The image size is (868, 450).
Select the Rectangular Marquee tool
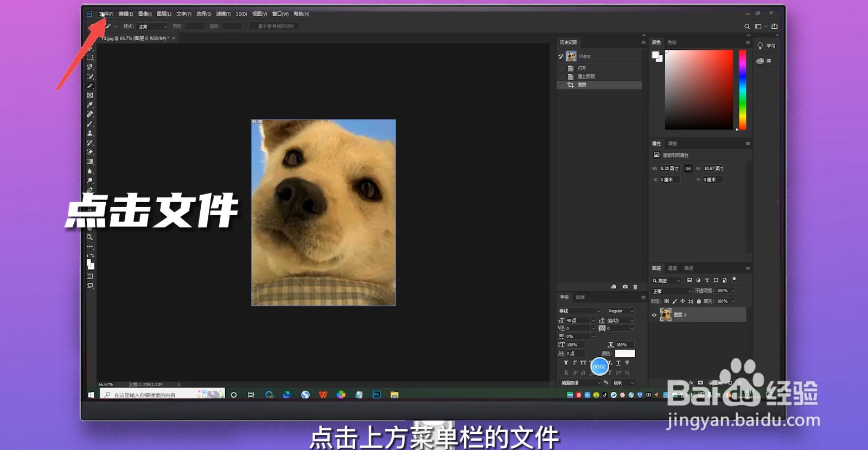(x=90, y=57)
